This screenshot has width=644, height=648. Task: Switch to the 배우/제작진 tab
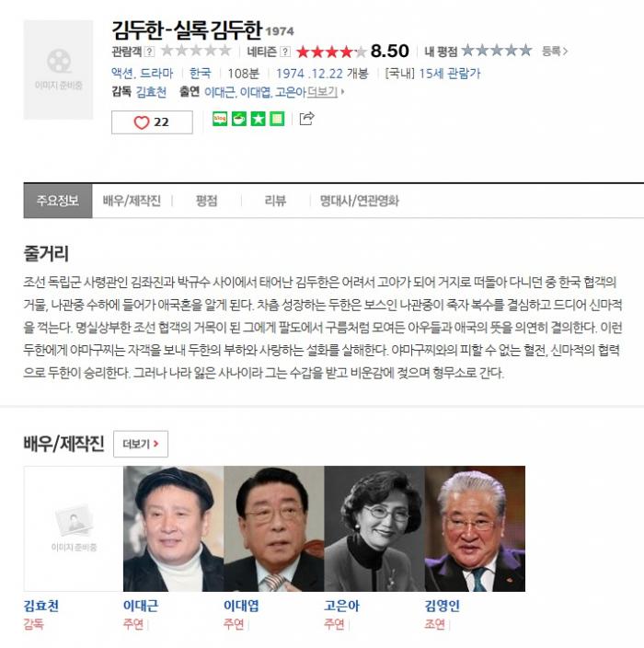click(132, 201)
